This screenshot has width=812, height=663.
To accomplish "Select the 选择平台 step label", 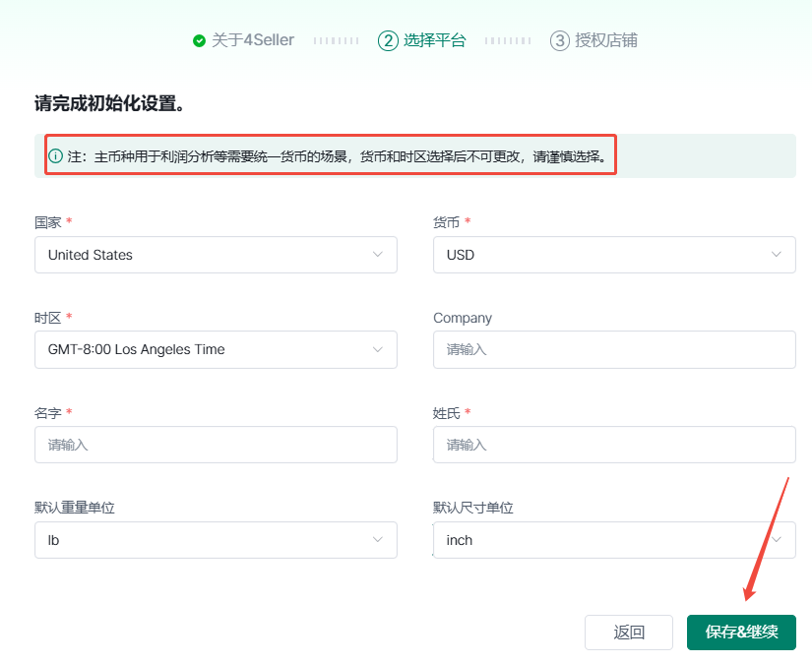I will 434,40.
